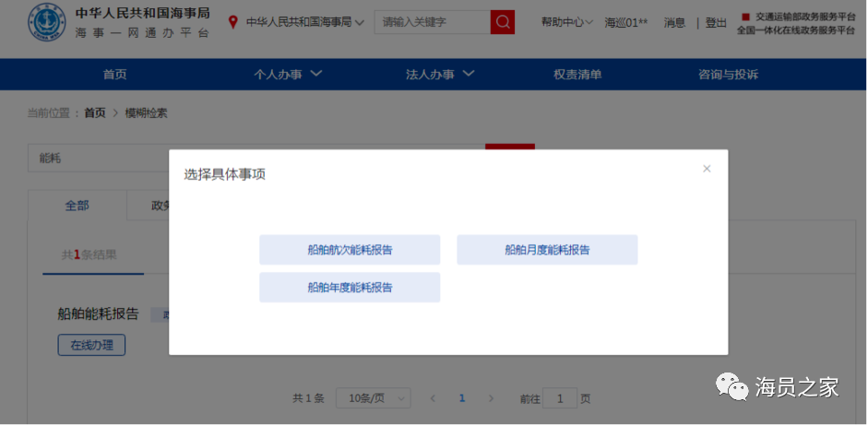Click the red location pin icon
Image resolution: width=868 pixels, height=426 pixels.
(233, 22)
